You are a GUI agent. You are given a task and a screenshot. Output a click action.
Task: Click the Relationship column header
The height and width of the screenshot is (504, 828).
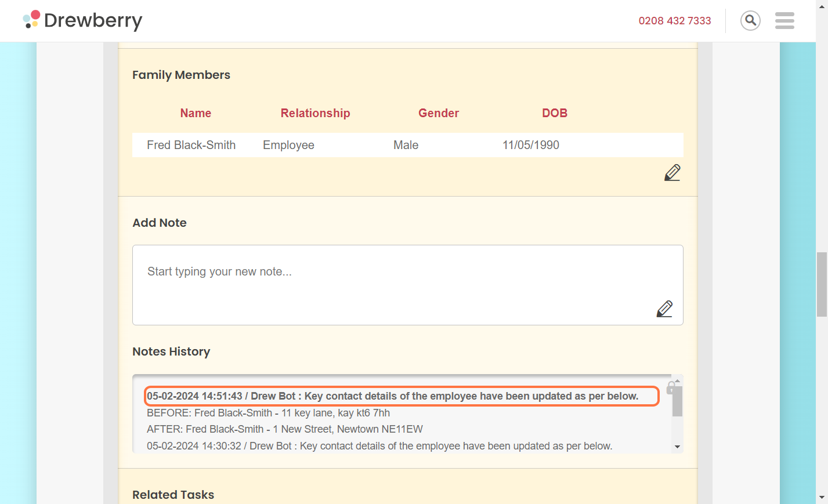(315, 113)
